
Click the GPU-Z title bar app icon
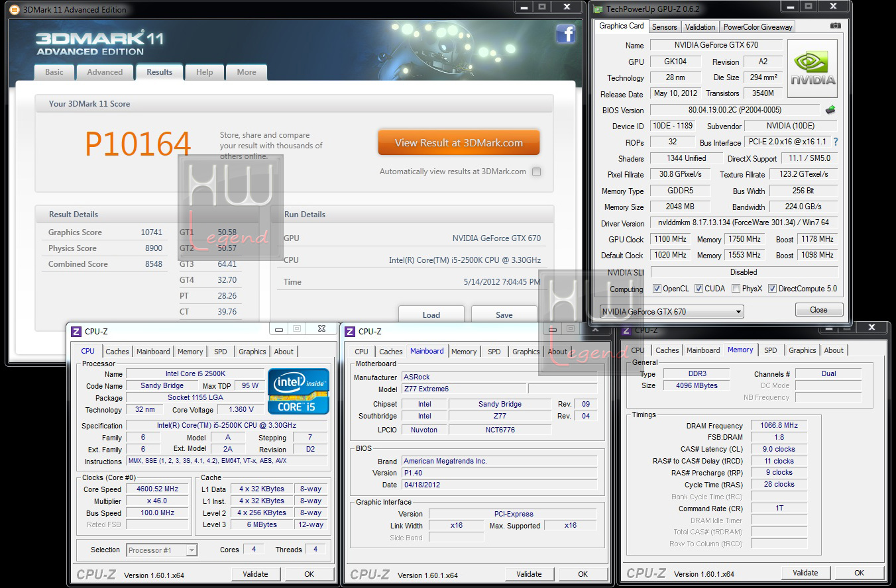598,9
